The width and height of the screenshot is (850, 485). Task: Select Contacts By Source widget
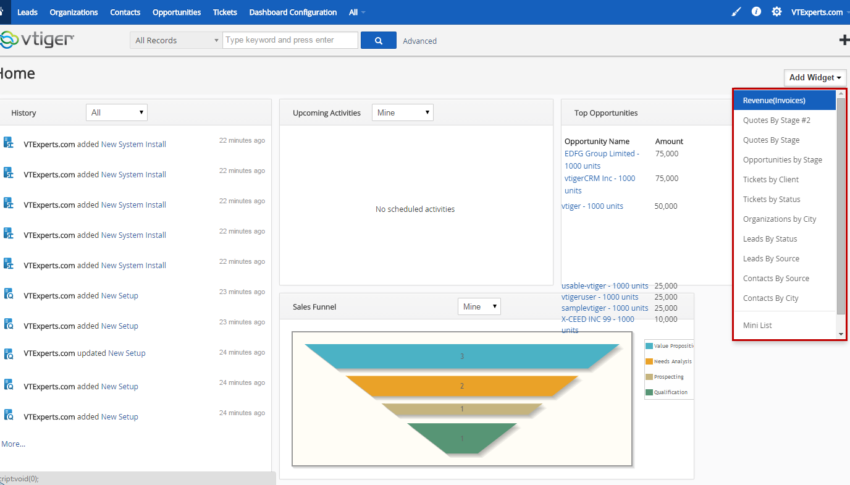(x=776, y=279)
